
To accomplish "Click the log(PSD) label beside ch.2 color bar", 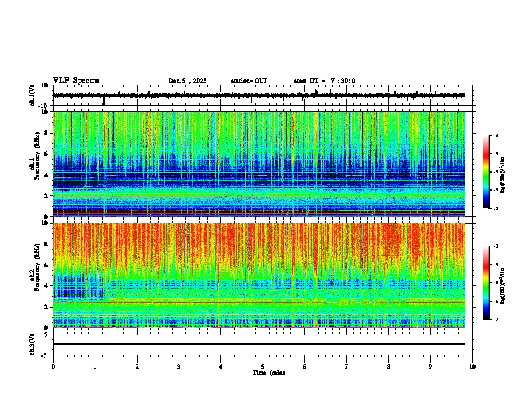I will click(502, 285).
